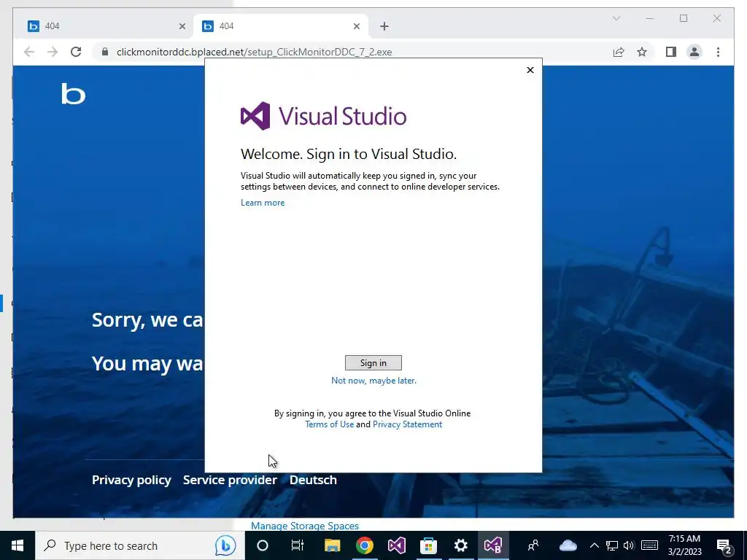
Task: Open Bing chat icon in search box
Action: coord(225,545)
